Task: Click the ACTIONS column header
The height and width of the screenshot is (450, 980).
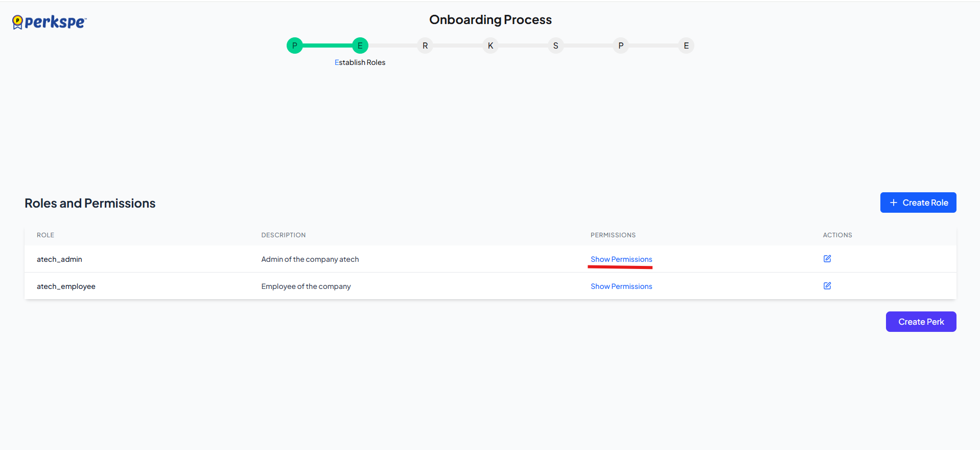Action: [837, 235]
